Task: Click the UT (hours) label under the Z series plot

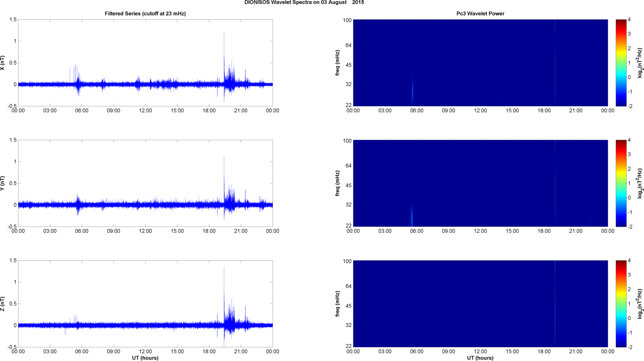Action: click(x=145, y=358)
